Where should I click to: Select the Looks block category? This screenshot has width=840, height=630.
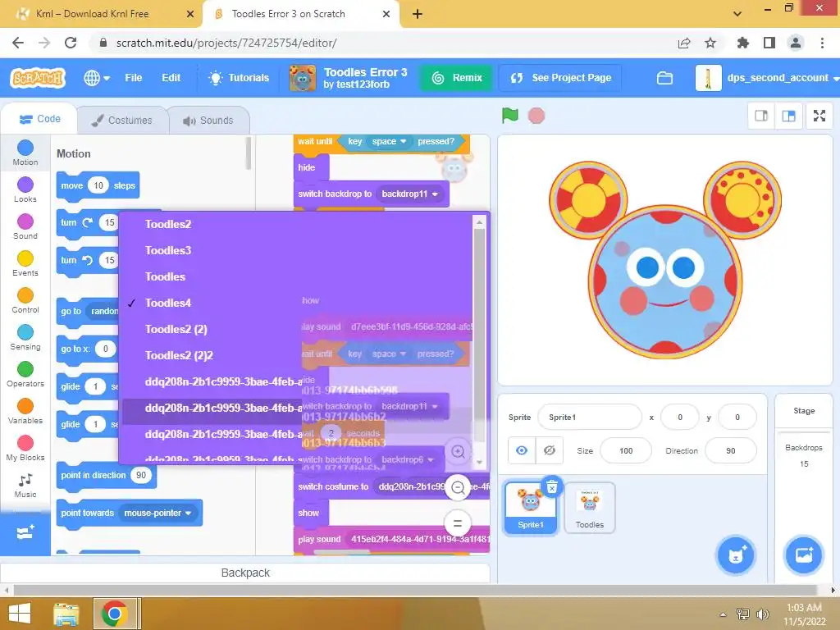click(25, 189)
